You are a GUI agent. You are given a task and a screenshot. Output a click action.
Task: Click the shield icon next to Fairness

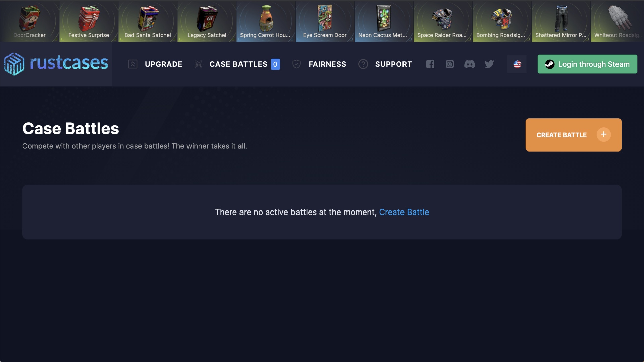pyautogui.click(x=297, y=64)
